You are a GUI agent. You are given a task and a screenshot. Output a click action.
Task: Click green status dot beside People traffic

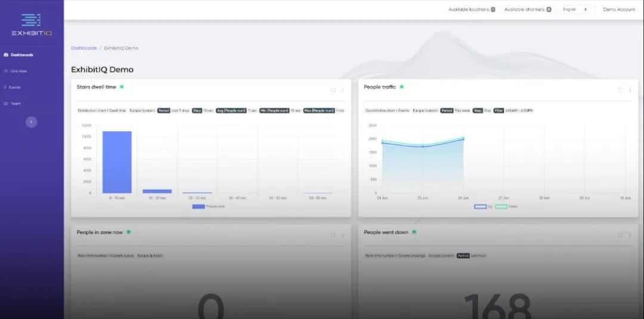click(402, 86)
